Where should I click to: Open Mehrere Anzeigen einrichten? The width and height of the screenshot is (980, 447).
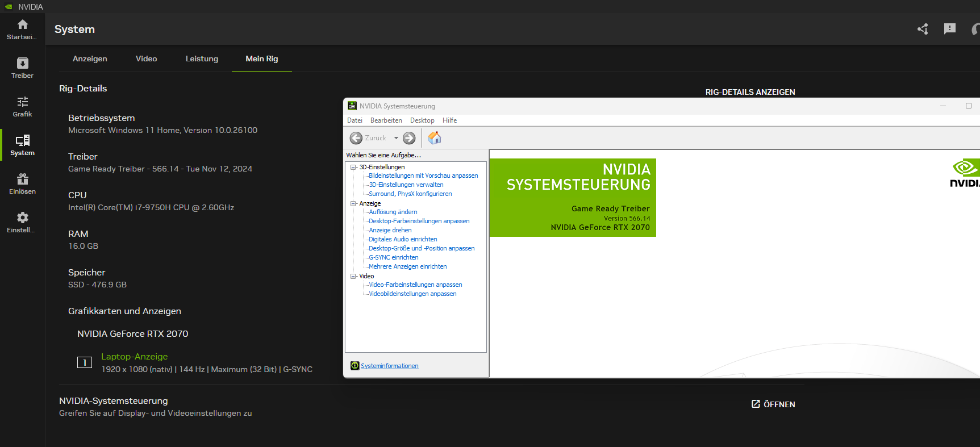(408, 266)
